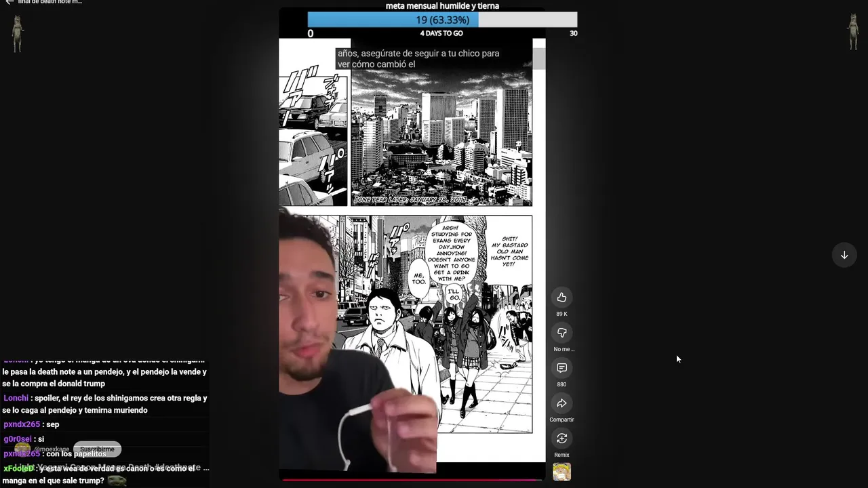Click the Remix label
Image resolution: width=868 pixels, height=488 pixels.
(x=561, y=455)
